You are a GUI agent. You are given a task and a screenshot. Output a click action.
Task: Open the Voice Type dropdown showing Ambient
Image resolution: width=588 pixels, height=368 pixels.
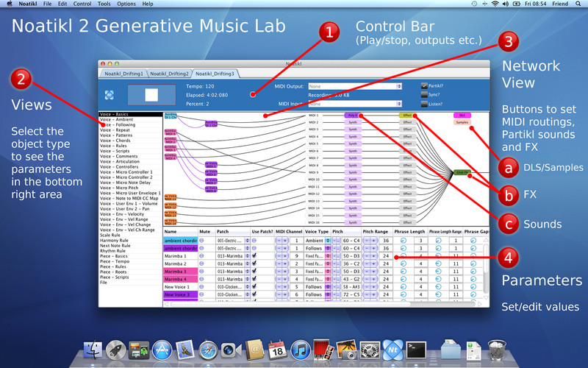click(318, 241)
